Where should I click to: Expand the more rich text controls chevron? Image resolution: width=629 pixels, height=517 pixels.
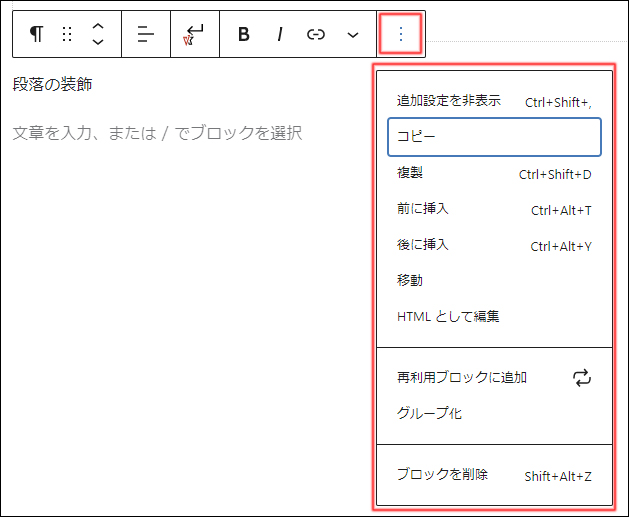pos(352,34)
